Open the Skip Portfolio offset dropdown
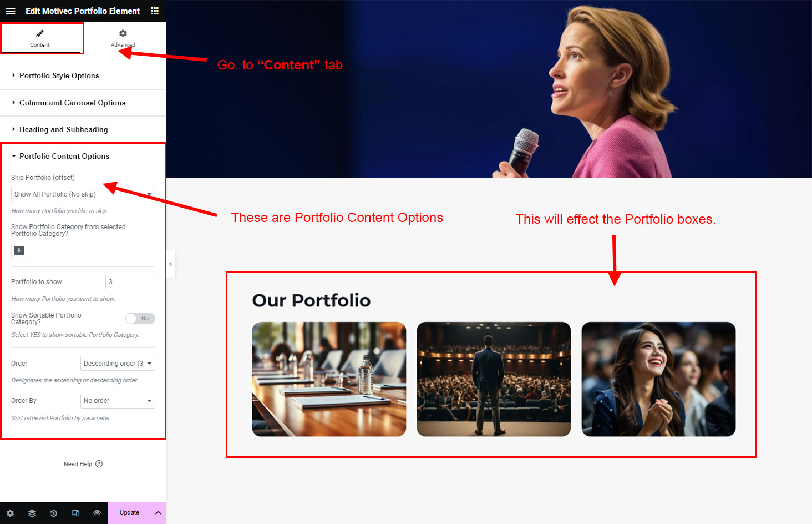 click(83, 194)
